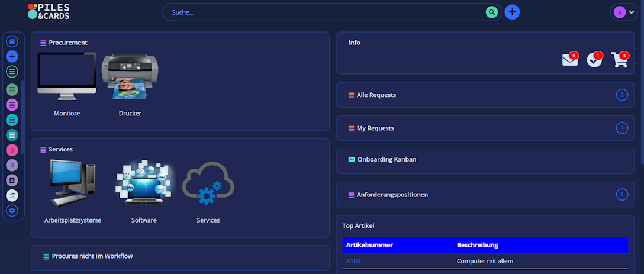644x274 pixels.
Task: Select the Monitore category thumbnail
Action: coord(67,77)
